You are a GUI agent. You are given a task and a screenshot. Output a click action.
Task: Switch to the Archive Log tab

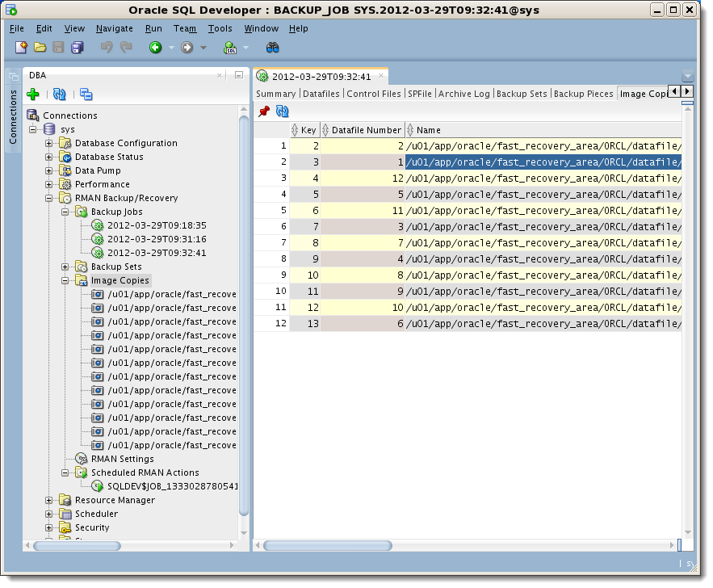point(463,94)
